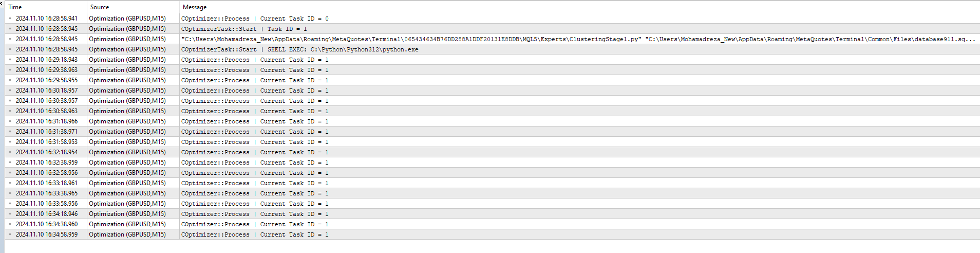Select the 'COptimizerTask::Start | Task ID = 1' message
Screen dimensions: 980x253
click(x=244, y=29)
